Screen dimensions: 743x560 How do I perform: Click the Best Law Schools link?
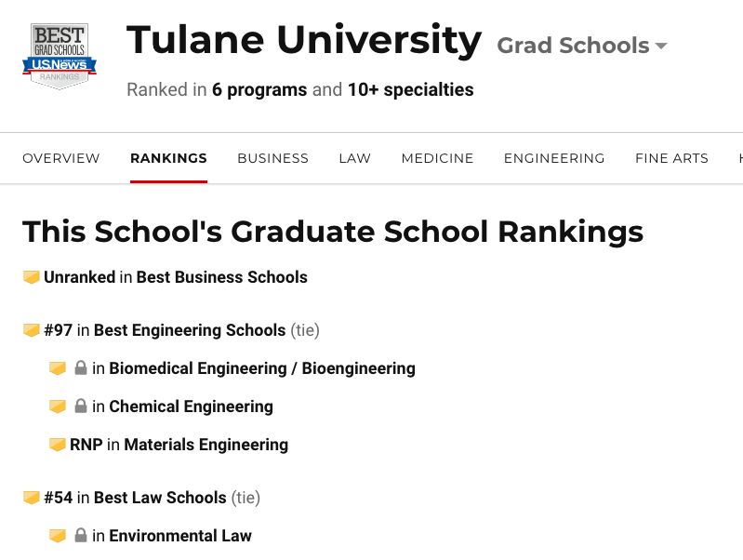pos(160,498)
